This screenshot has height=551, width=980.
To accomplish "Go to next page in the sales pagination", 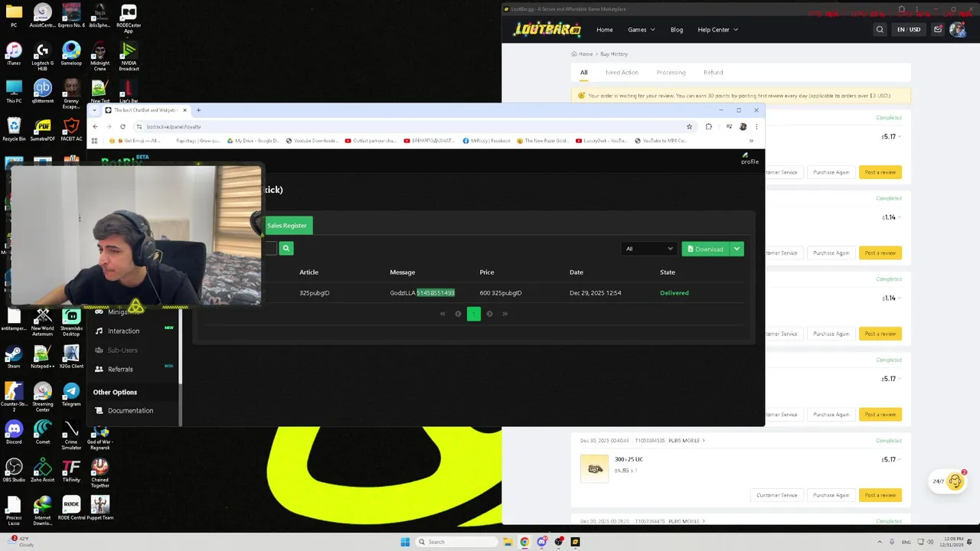I will click(490, 314).
